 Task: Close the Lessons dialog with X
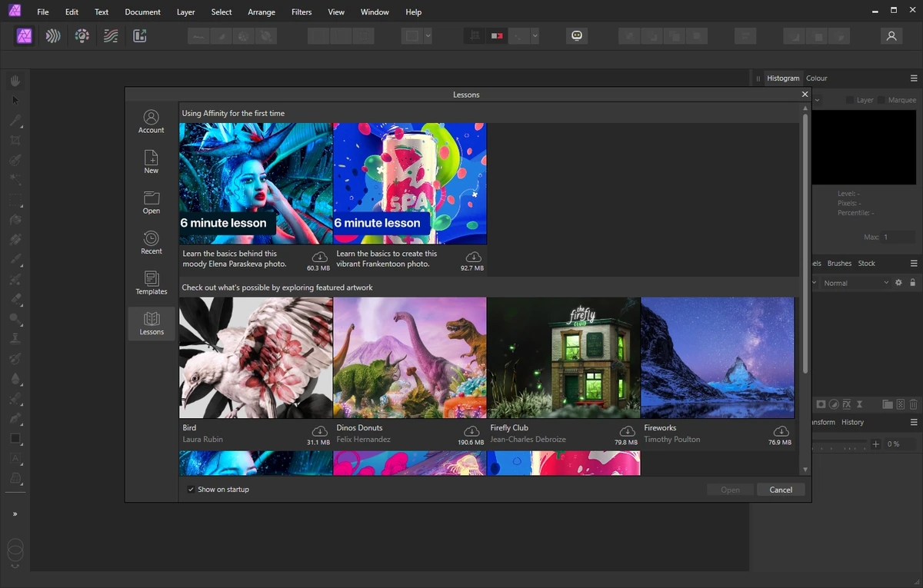pos(805,95)
